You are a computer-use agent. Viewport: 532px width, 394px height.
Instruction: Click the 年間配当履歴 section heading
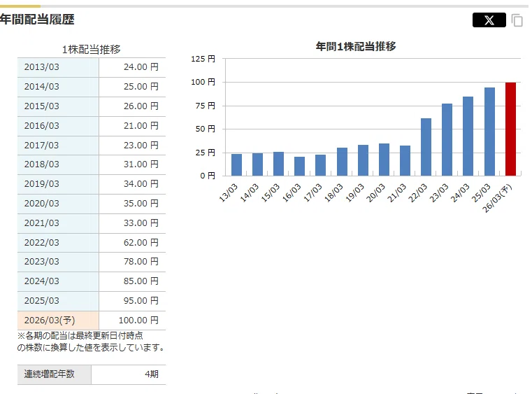pyautogui.click(x=37, y=20)
